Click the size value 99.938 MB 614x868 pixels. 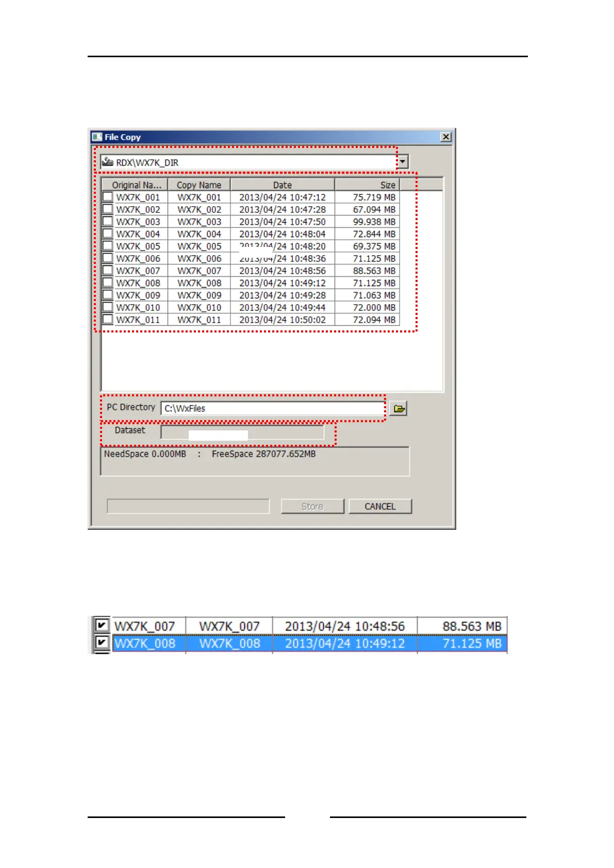374,222
